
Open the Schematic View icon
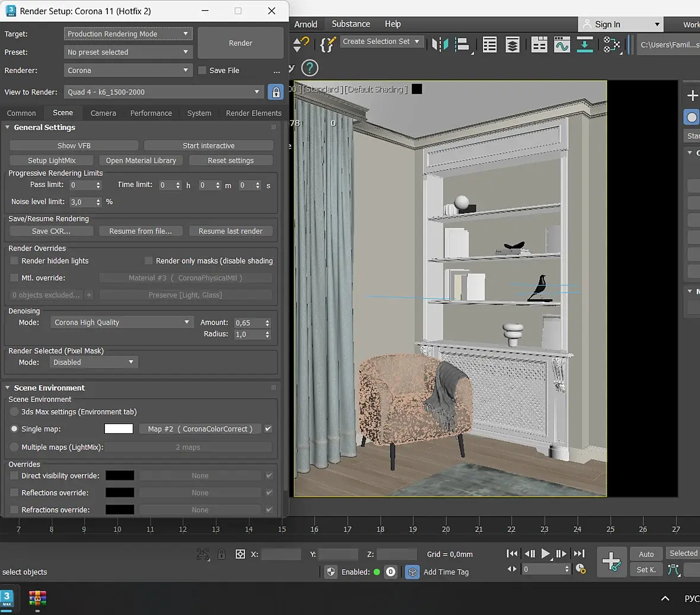585,45
